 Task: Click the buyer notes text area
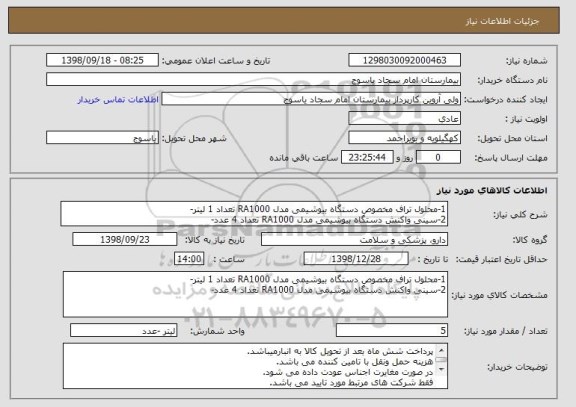255,366
